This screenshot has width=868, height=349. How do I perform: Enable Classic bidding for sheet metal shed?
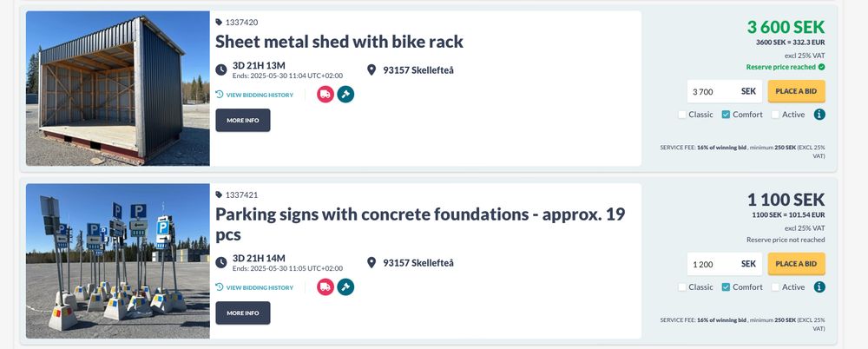pyautogui.click(x=682, y=115)
